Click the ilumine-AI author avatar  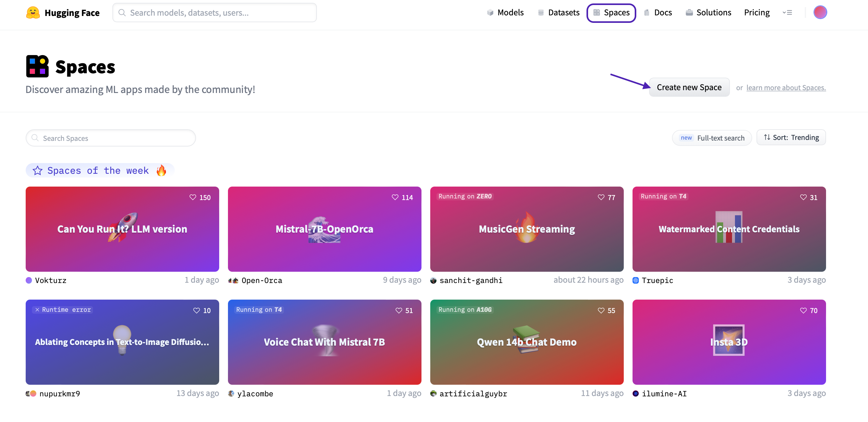pyautogui.click(x=636, y=394)
